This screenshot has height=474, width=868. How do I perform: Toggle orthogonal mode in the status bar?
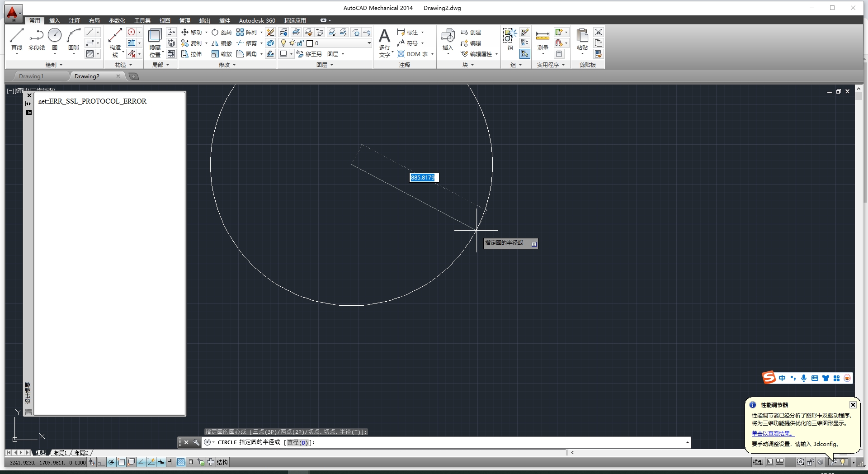click(x=101, y=462)
